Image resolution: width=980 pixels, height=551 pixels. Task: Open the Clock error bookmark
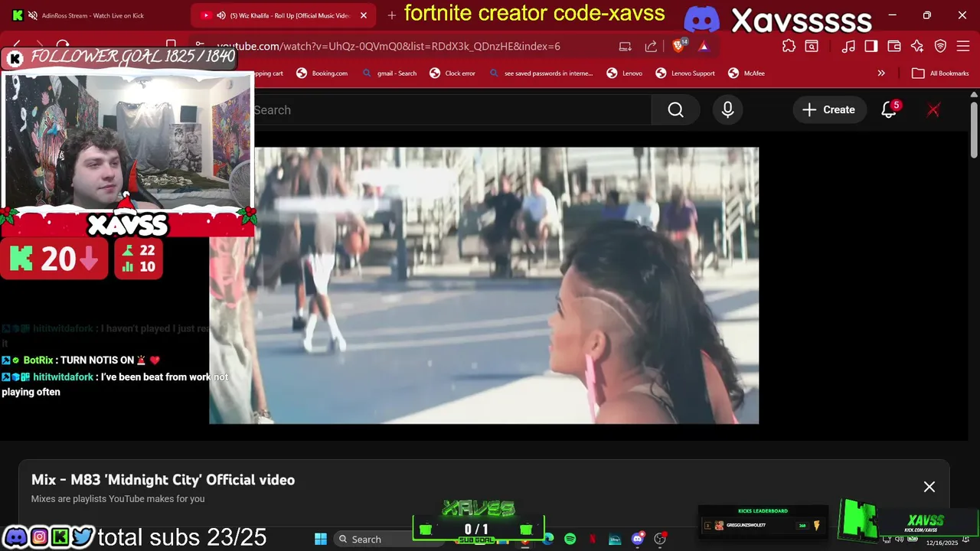pyautogui.click(x=452, y=73)
